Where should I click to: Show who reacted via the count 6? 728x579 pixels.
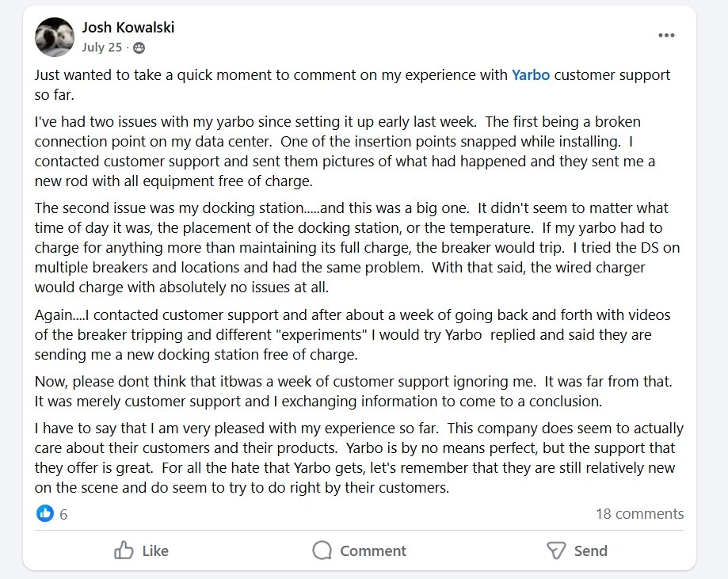coord(63,514)
